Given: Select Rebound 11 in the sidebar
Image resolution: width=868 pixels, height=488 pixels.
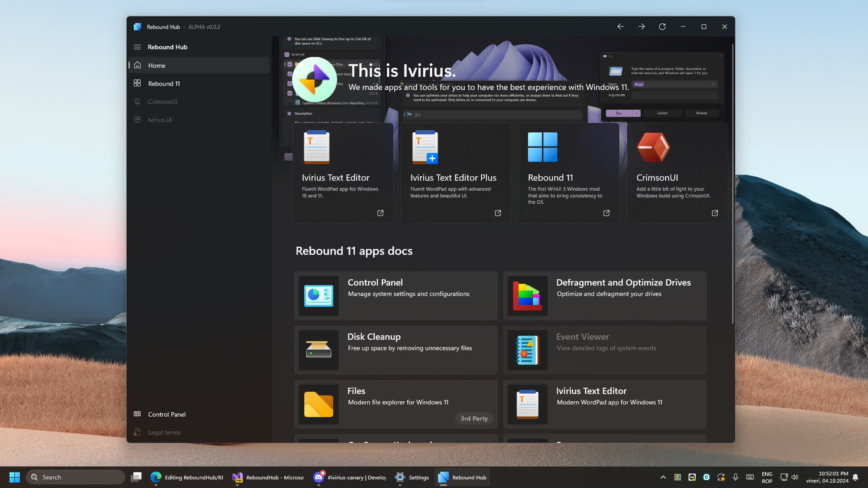Looking at the screenshot, I should [x=164, y=84].
